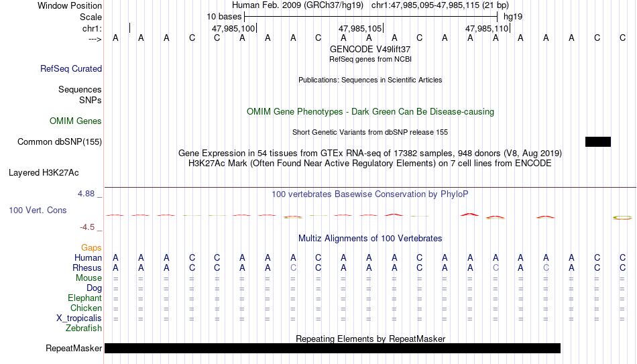Screen dimensions: 637x364
Task: Click OMIM Gene Phenotypes track title
Action: click(370, 112)
